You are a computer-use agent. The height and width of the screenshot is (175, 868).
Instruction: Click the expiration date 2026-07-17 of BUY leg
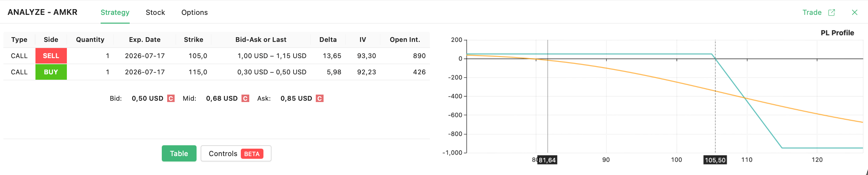(145, 72)
